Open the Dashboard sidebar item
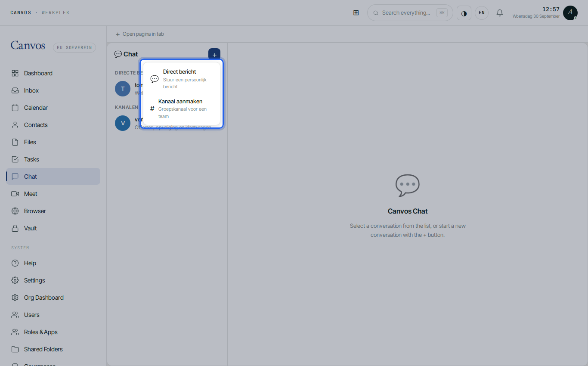Image resolution: width=588 pixels, height=366 pixels. (x=53, y=73)
